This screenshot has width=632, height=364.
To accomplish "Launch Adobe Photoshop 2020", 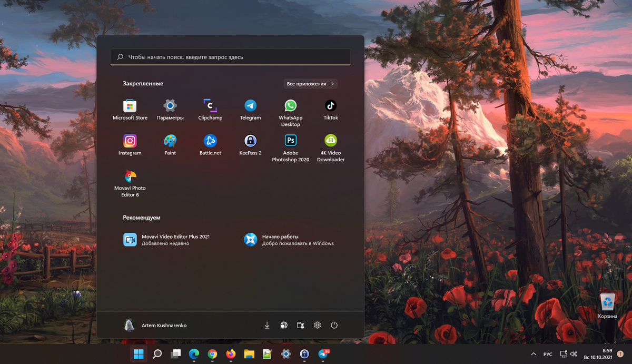I will point(291,149).
